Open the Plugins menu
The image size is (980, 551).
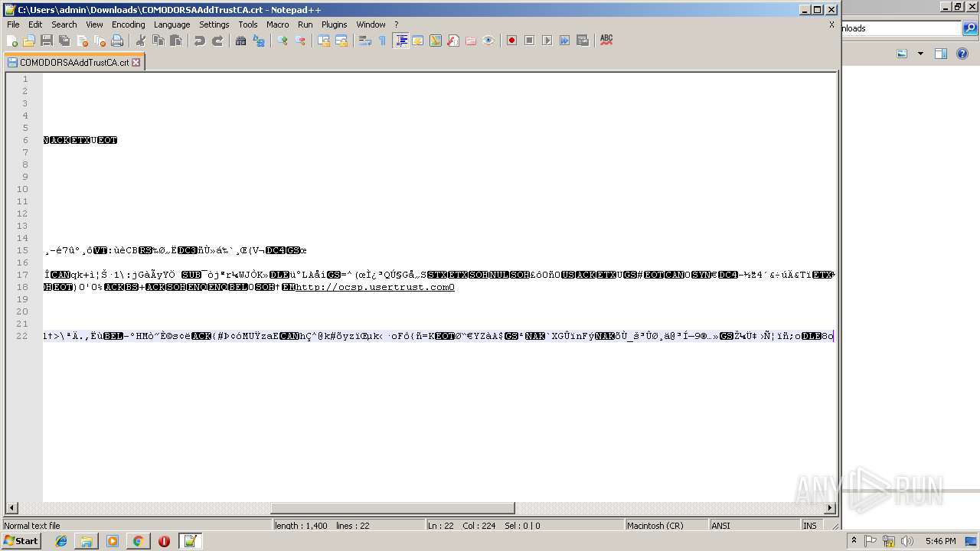tap(335, 24)
